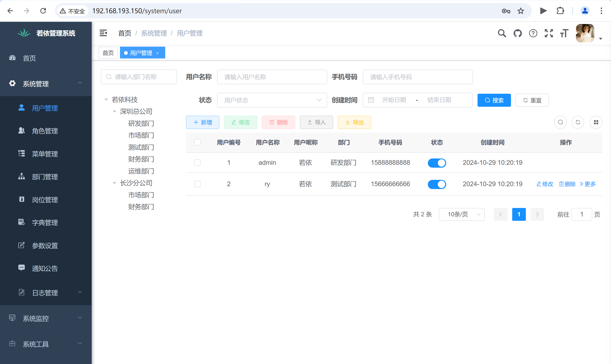Open the browser extensions puzzle icon
Screen dimensions: 611x364
(560, 11)
